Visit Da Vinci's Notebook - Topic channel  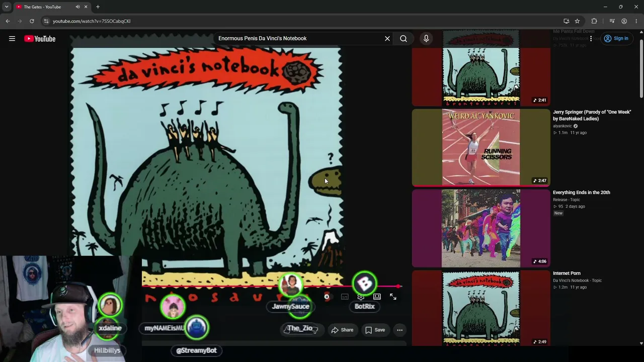point(577,281)
